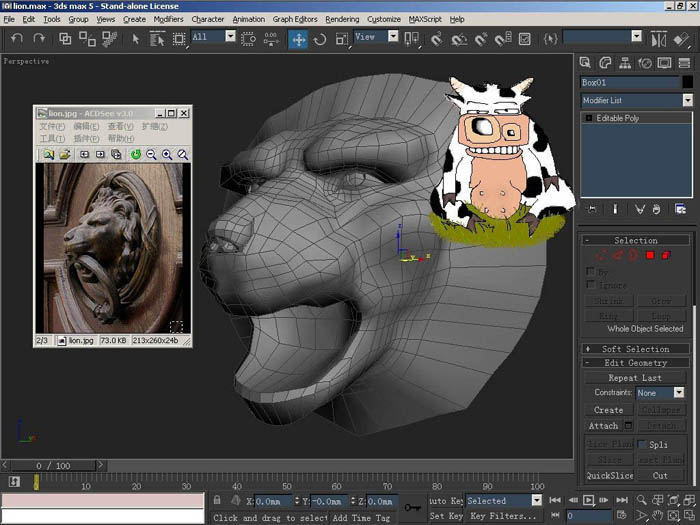Open the Utilities command panel tab
This screenshot has width=700, height=525.
point(684,63)
